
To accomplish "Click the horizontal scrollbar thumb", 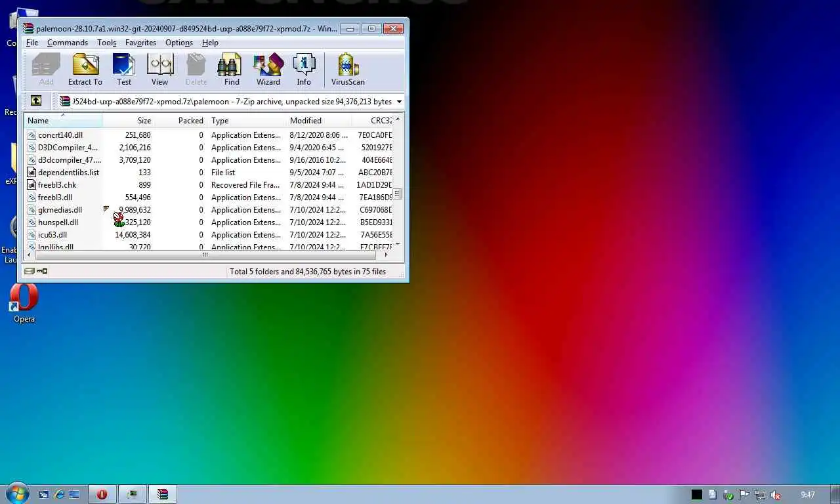I will [x=205, y=255].
